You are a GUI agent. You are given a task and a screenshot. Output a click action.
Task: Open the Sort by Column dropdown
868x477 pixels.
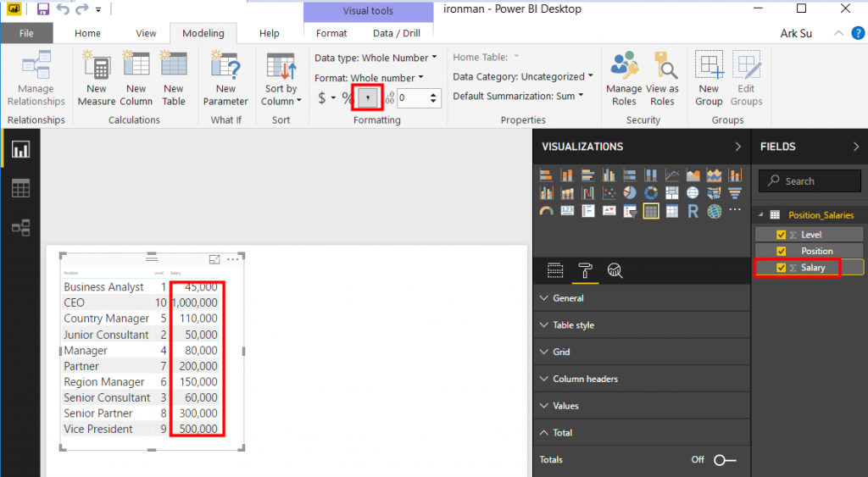[x=281, y=78]
